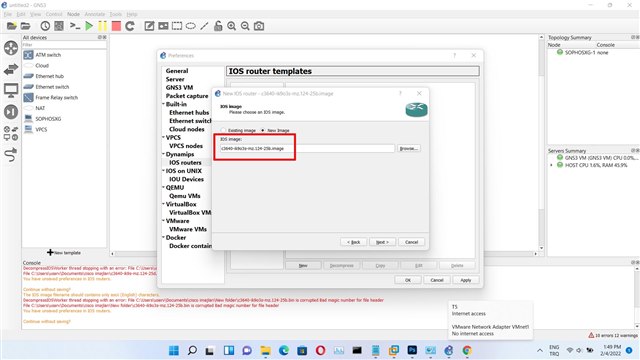
Task: Click the Browse button for IOS image
Action: 409,149
